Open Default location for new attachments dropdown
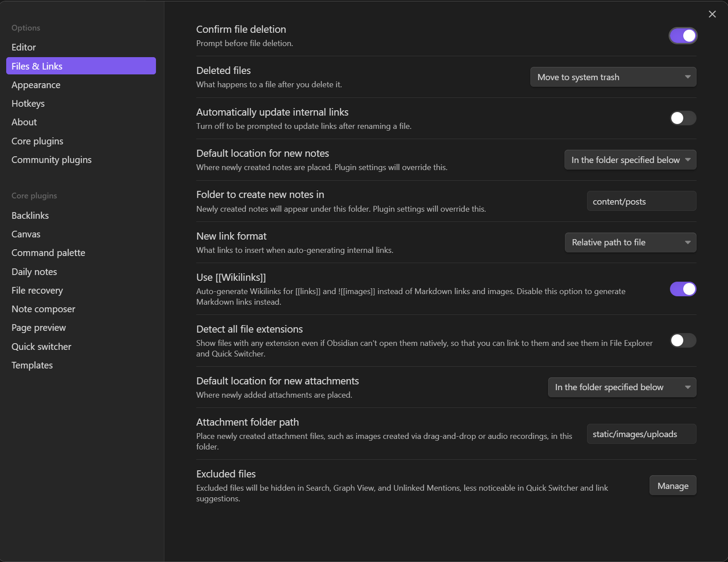This screenshot has height=562, width=728. (x=621, y=387)
